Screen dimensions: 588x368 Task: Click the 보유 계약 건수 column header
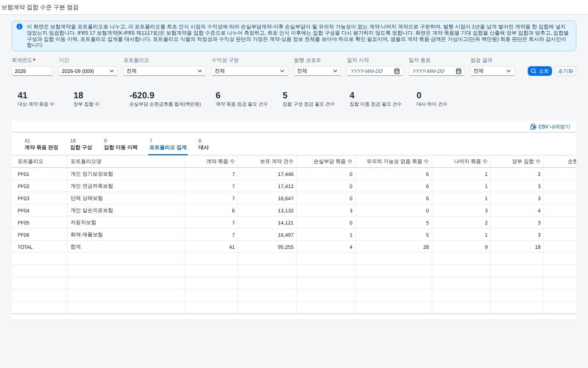click(267, 162)
